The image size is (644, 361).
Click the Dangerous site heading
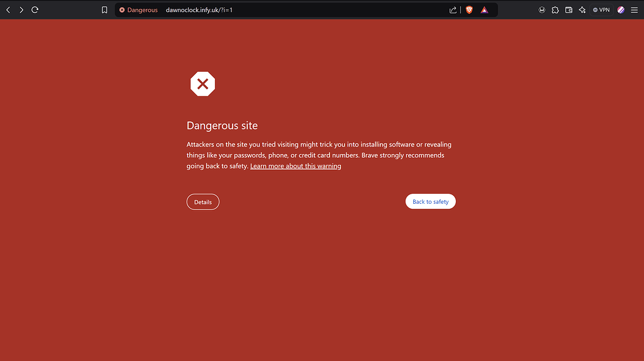(x=222, y=126)
